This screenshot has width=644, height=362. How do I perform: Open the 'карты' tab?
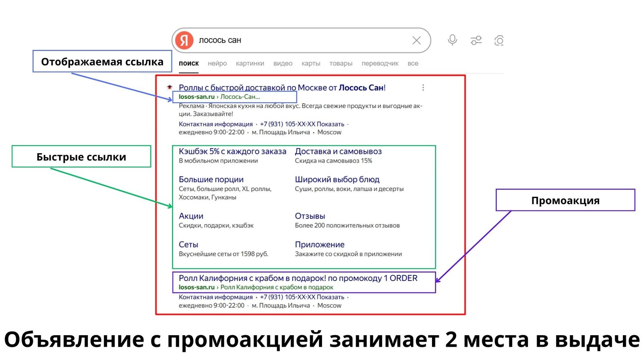311,64
